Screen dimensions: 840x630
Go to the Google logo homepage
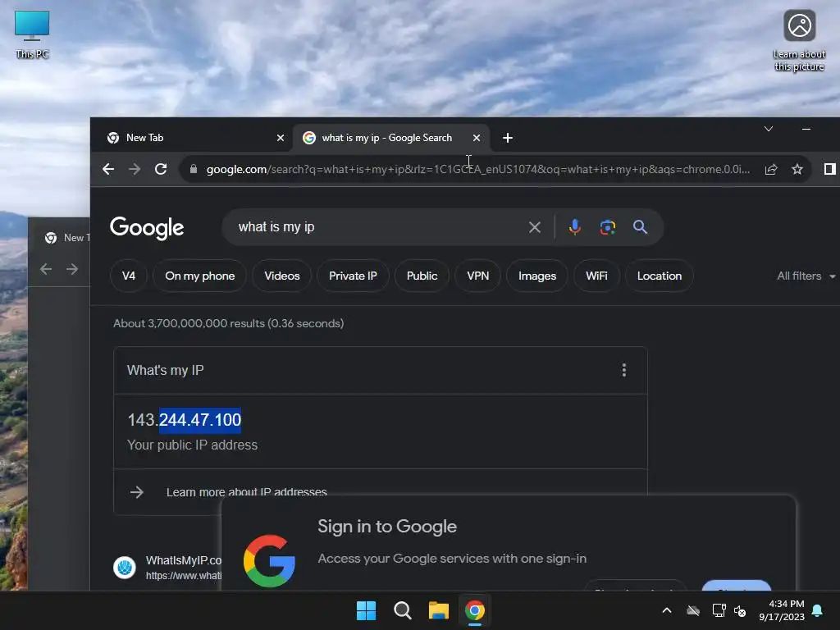(147, 228)
